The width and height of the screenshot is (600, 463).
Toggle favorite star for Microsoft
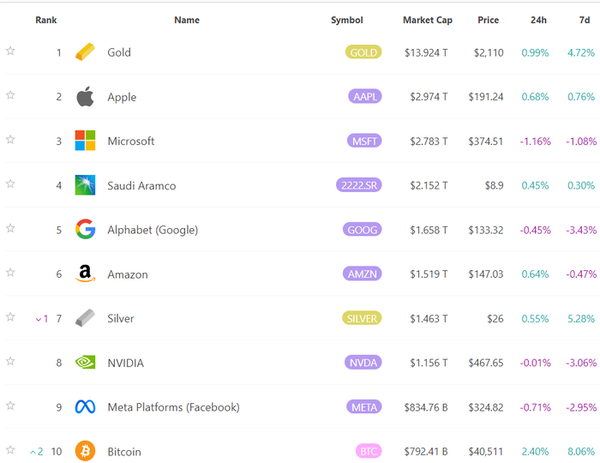(10, 139)
